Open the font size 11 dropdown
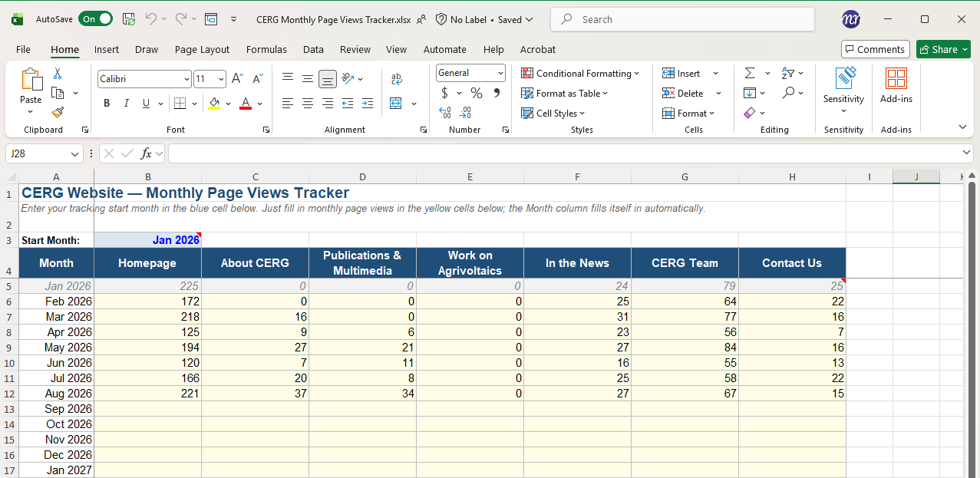 pos(222,78)
